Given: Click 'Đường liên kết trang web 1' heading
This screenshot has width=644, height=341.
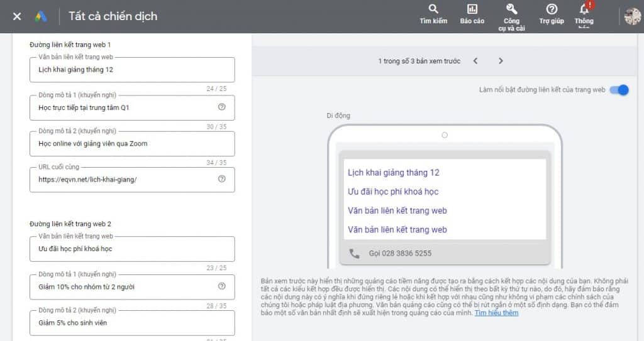Looking at the screenshot, I should point(70,45).
